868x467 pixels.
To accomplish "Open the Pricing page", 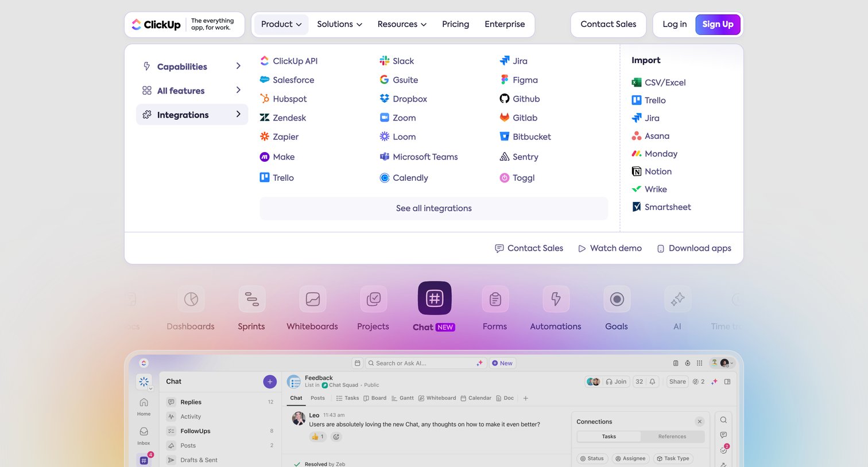I will pos(455,24).
